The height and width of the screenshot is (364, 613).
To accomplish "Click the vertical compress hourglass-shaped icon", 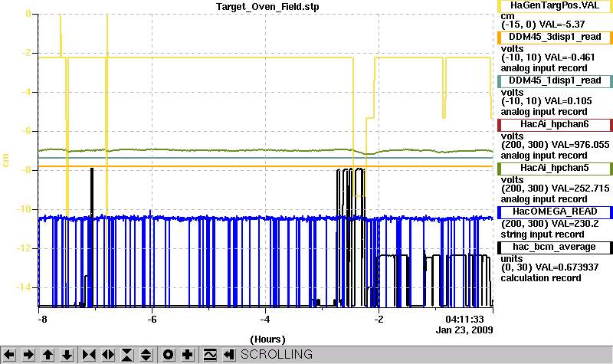I will (127, 355).
